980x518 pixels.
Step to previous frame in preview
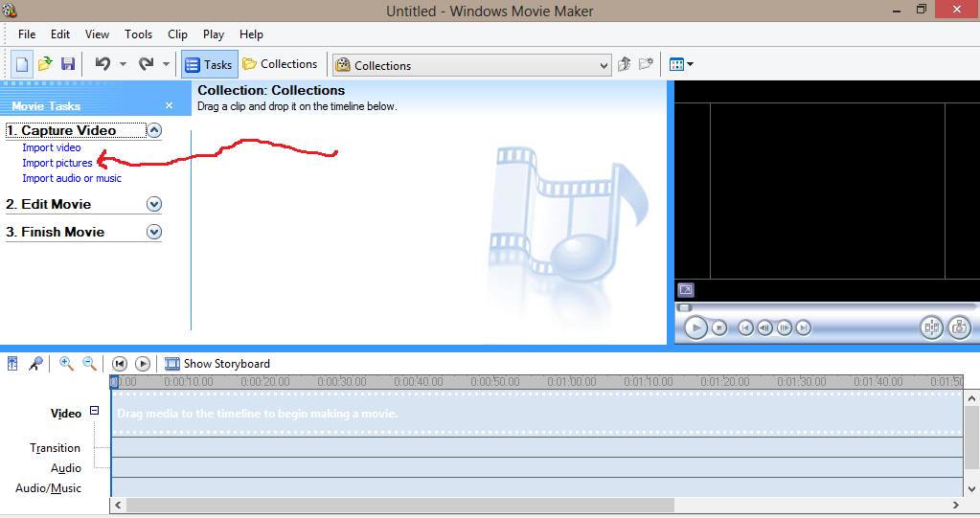(x=765, y=327)
